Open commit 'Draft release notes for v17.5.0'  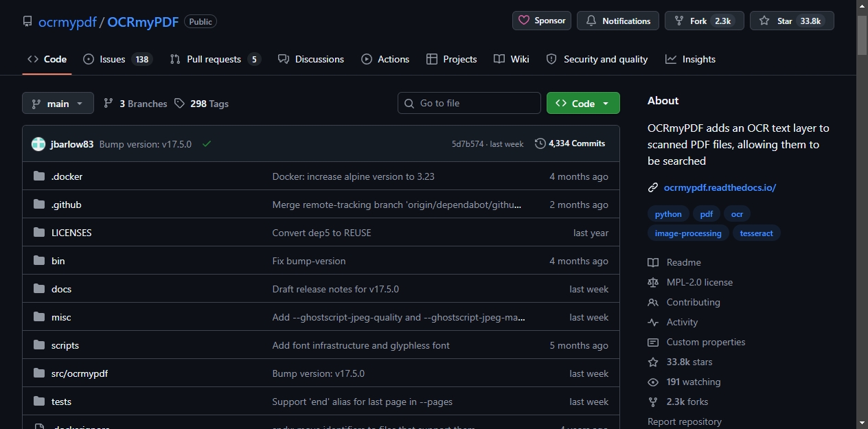click(x=335, y=289)
